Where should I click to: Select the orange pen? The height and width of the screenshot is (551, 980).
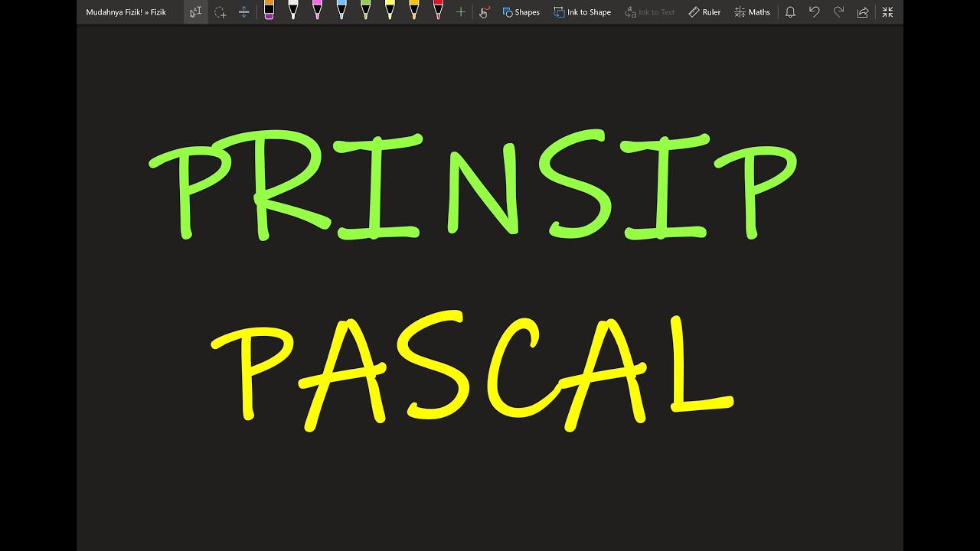click(x=414, y=11)
